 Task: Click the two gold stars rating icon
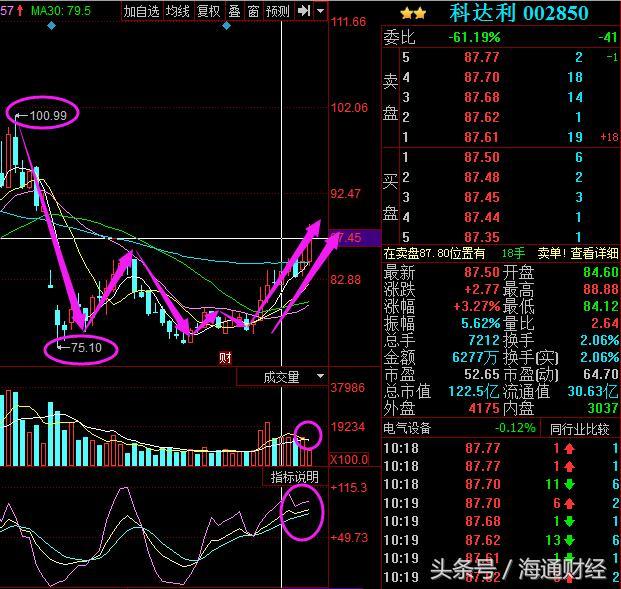413,13
